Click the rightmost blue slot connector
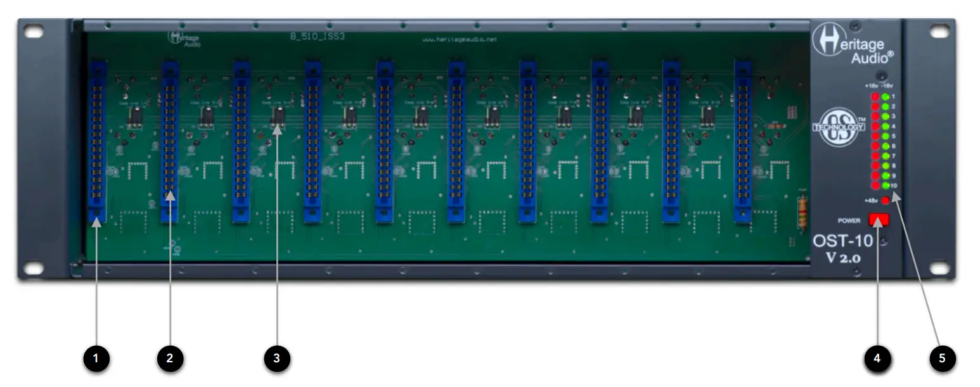The image size is (980, 387). click(743, 141)
